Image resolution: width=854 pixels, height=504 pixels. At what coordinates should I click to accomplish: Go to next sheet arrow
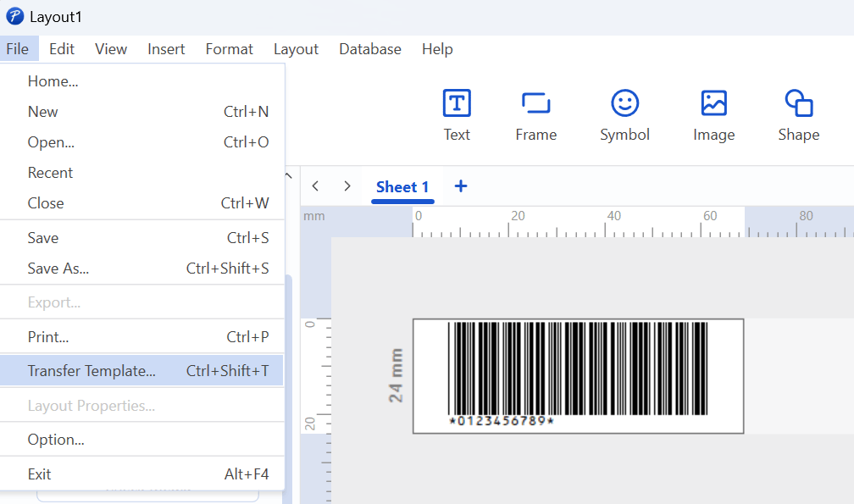click(347, 186)
